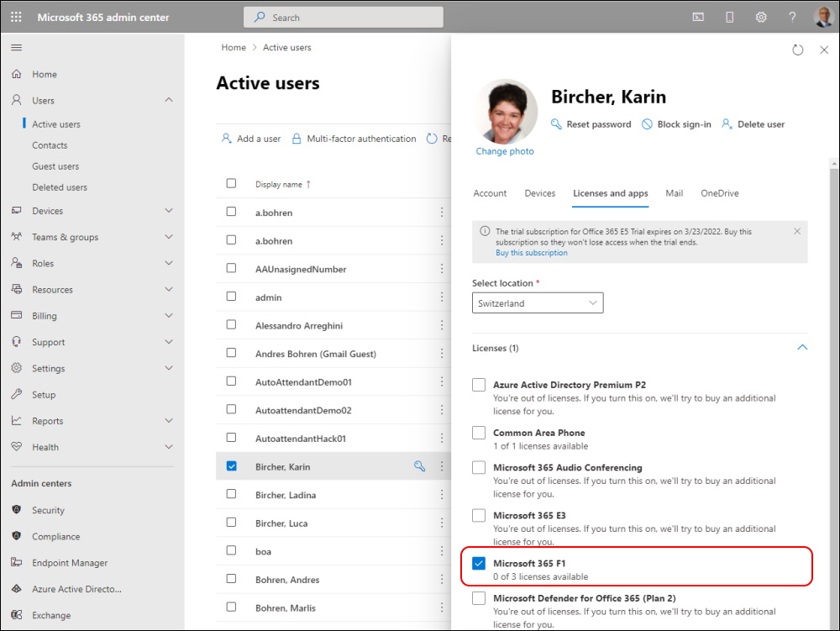This screenshot has height=631, width=840.
Task: Click the Multi-factor authentication lock icon
Action: (x=297, y=139)
